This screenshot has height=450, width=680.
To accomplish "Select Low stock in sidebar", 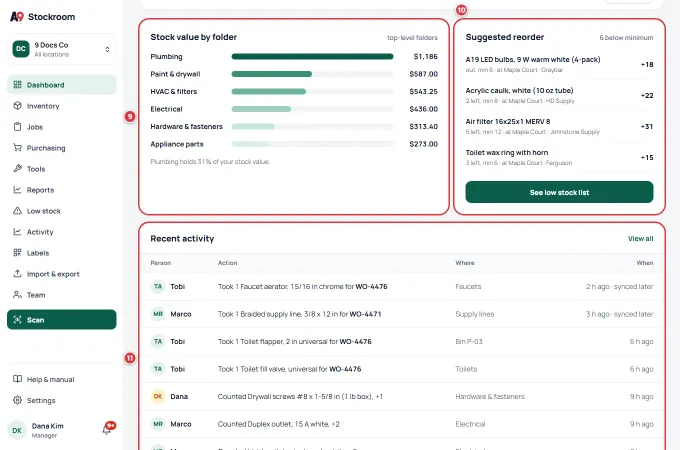I will (x=62, y=211).
